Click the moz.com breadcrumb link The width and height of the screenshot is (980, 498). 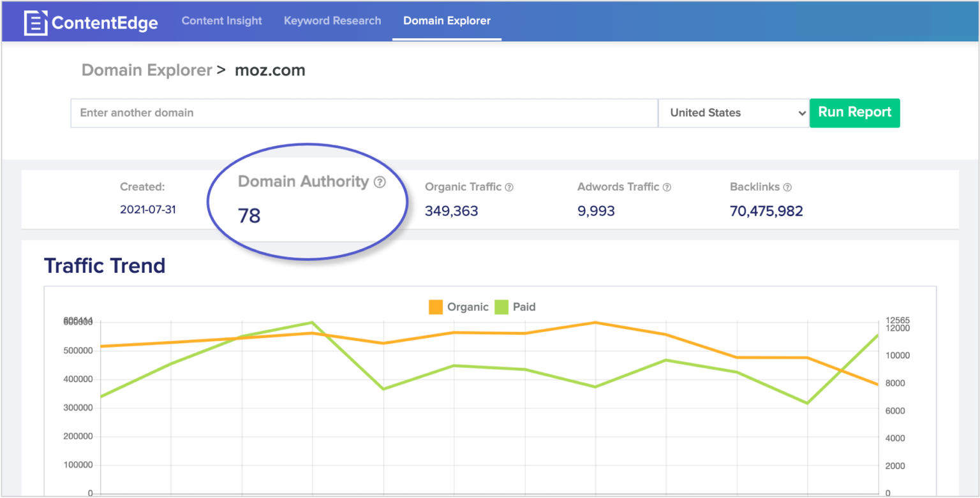pos(269,70)
